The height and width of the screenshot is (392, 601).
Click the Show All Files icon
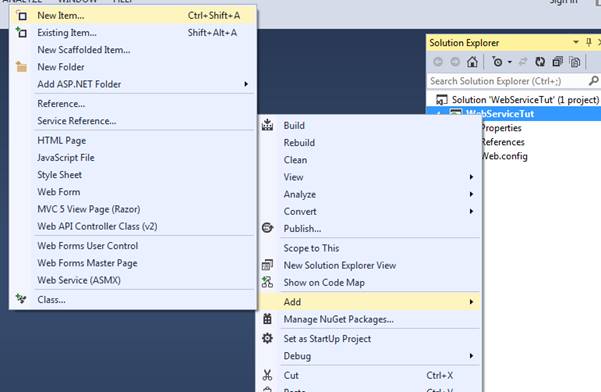pyautogui.click(x=575, y=62)
